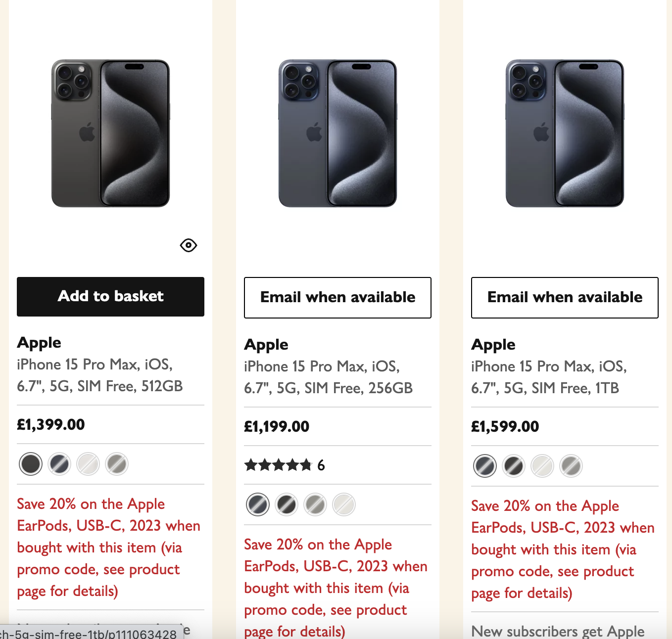The image size is (672, 639).
Task: Email when available for 1TB iPhone
Action: click(565, 297)
